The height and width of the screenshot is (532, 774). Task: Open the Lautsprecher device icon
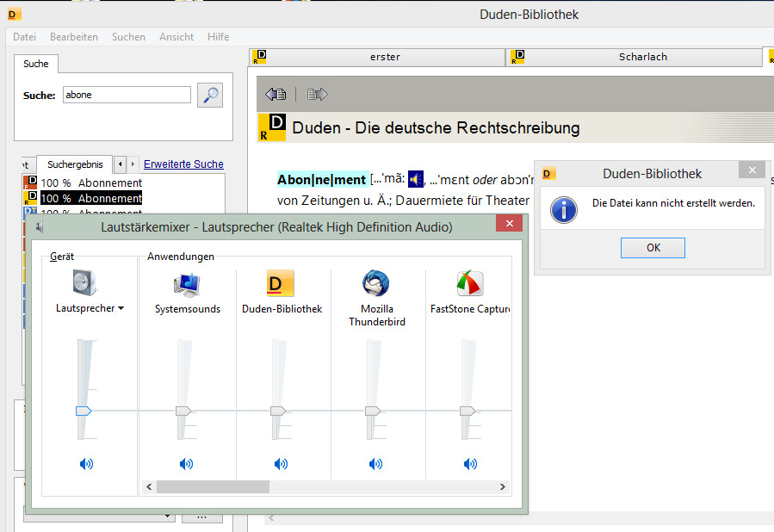(x=84, y=282)
